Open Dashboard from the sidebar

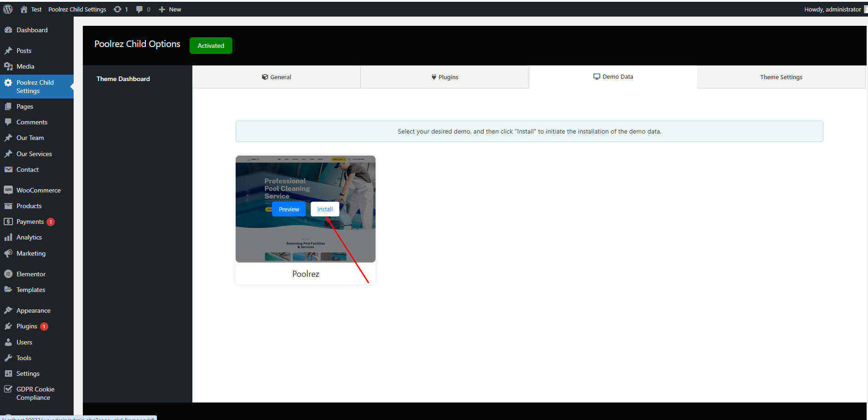pyautogui.click(x=32, y=30)
